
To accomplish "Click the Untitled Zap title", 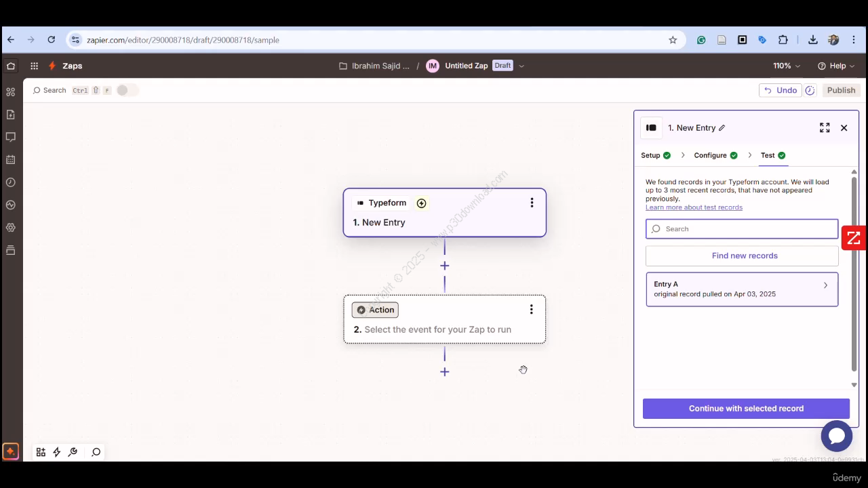I will [467, 66].
